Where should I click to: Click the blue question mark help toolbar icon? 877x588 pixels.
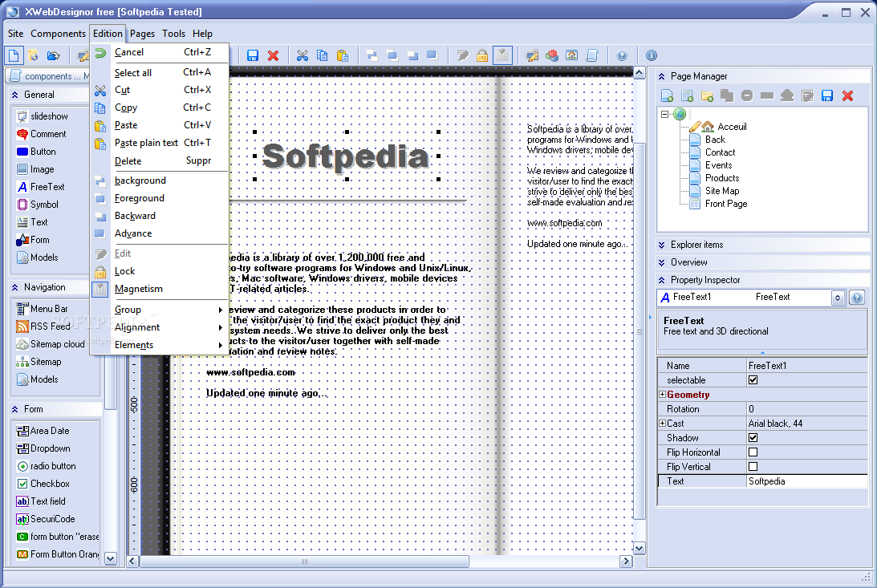(x=621, y=55)
